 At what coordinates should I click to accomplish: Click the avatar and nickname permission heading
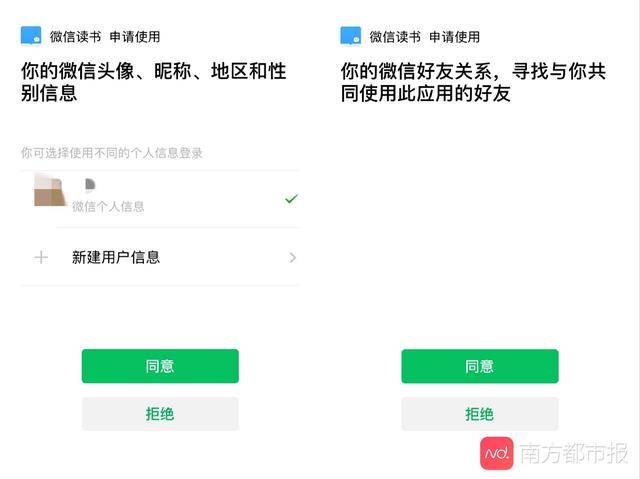pyautogui.click(x=154, y=82)
